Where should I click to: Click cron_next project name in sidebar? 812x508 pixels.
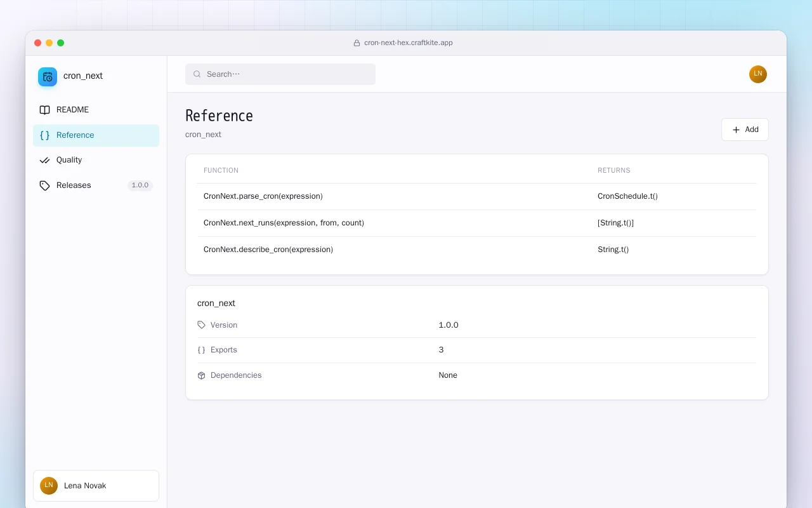click(83, 76)
